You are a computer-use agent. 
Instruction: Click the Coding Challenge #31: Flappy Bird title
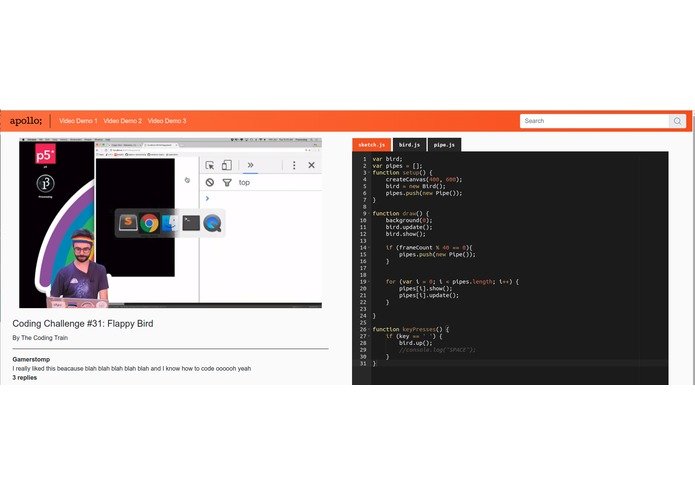83,323
